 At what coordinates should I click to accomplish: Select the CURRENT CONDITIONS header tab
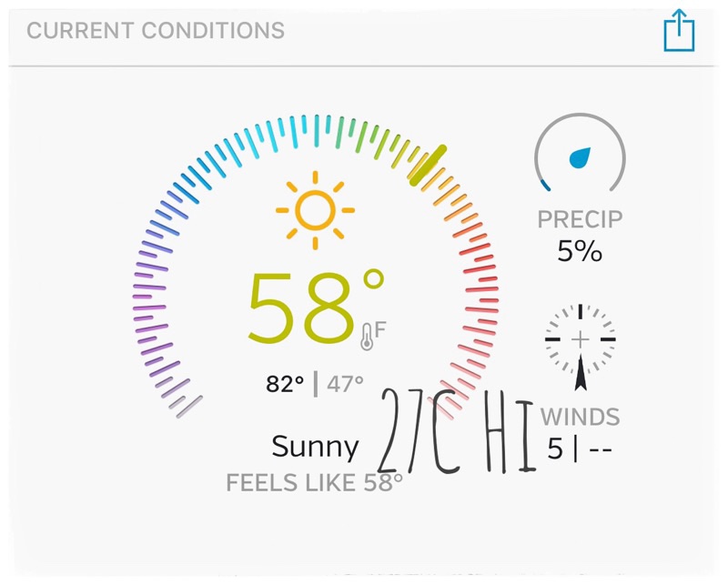[x=156, y=30]
